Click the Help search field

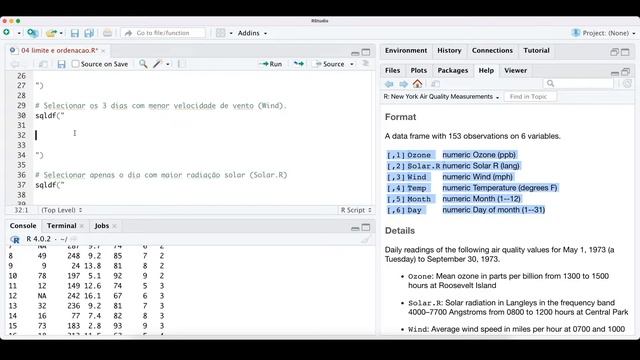tap(579, 84)
